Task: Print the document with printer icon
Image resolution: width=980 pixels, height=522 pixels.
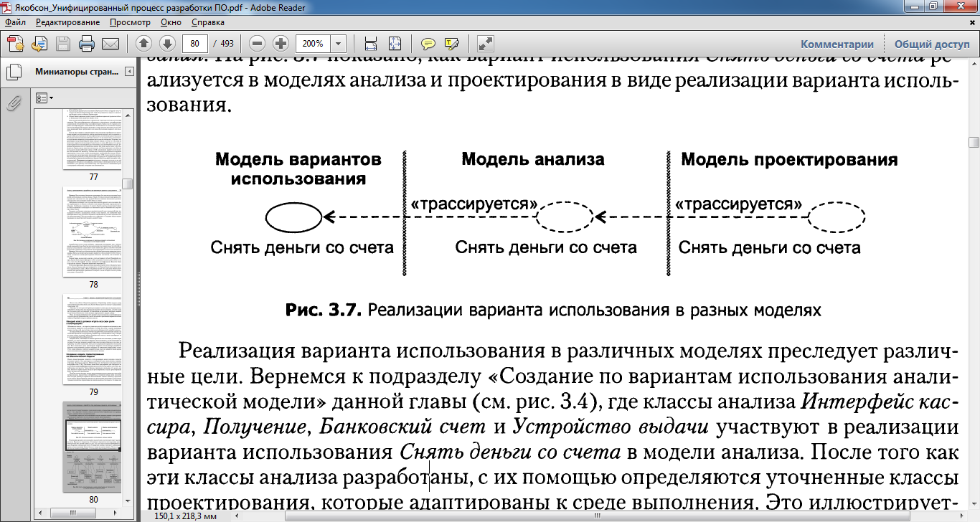Action: 87,43
